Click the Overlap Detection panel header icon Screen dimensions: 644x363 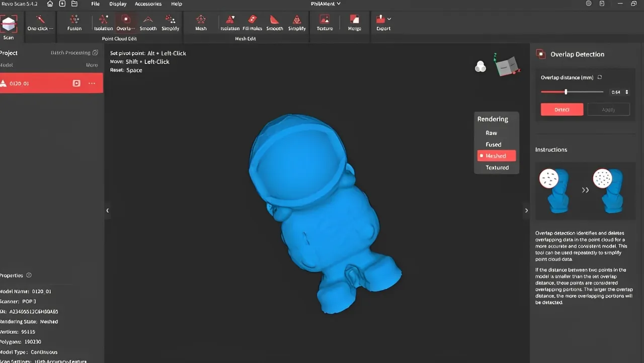click(x=540, y=54)
